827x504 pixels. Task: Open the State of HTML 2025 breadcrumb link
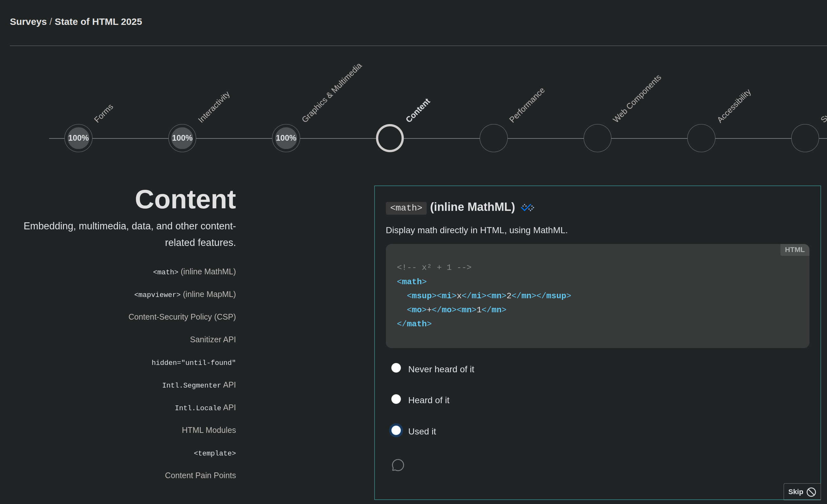(x=98, y=22)
